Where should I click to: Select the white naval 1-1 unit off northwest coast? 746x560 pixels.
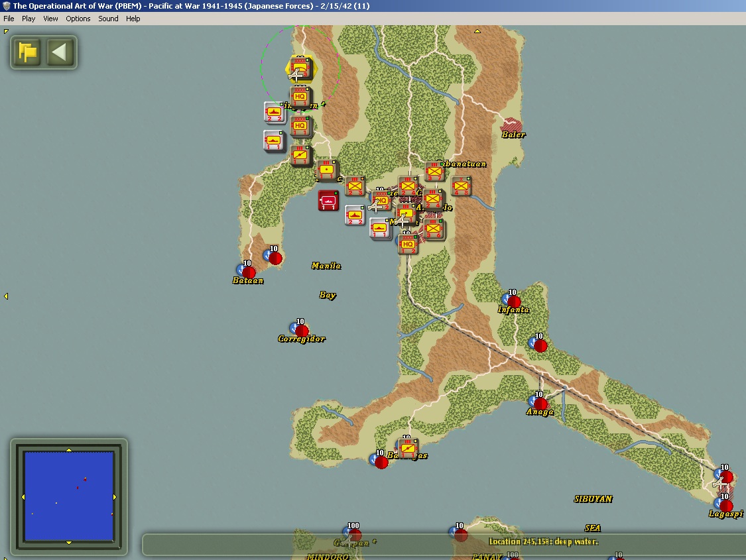click(274, 141)
